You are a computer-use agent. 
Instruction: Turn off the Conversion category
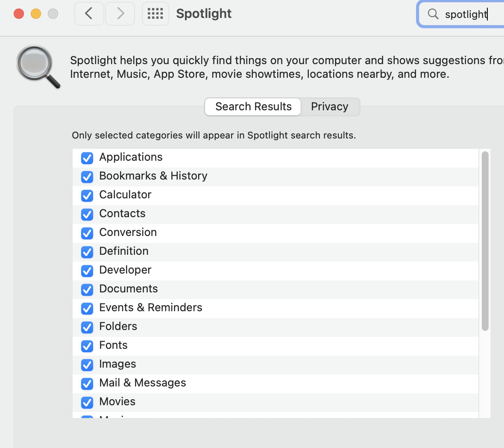click(87, 233)
